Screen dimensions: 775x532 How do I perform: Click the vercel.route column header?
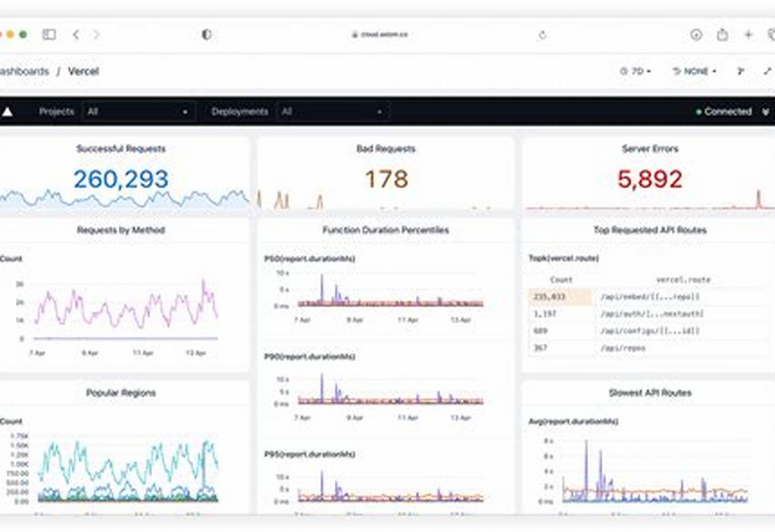click(683, 280)
